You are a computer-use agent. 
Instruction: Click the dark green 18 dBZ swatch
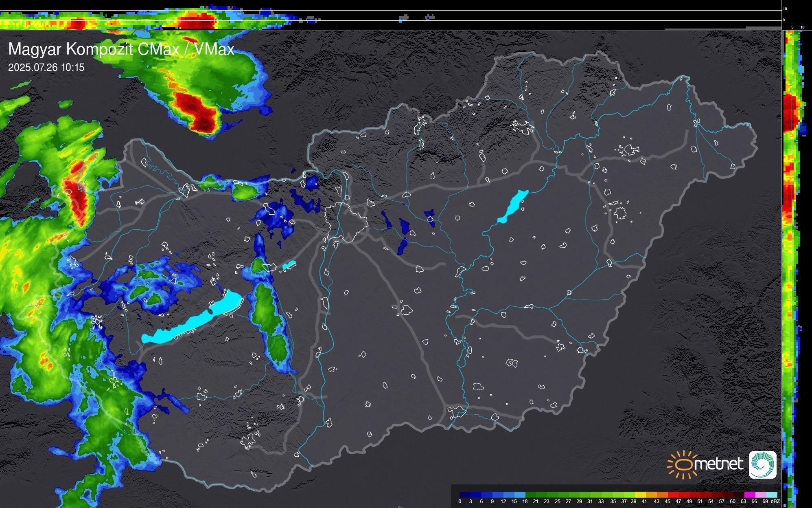531,495
